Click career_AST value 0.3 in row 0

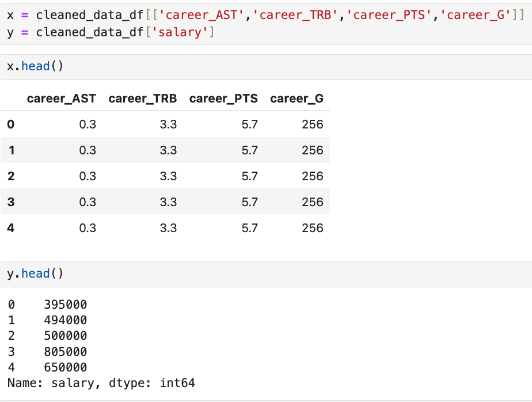tap(88, 124)
